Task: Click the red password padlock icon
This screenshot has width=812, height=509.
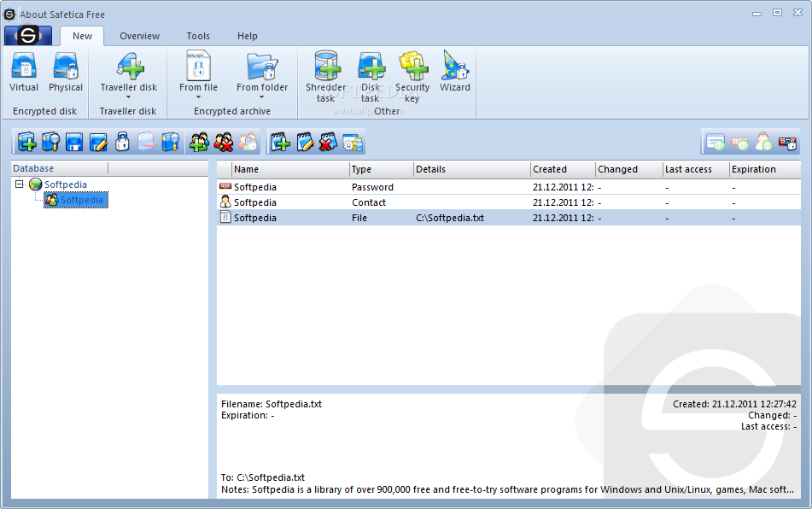Action: coord(787,142)
